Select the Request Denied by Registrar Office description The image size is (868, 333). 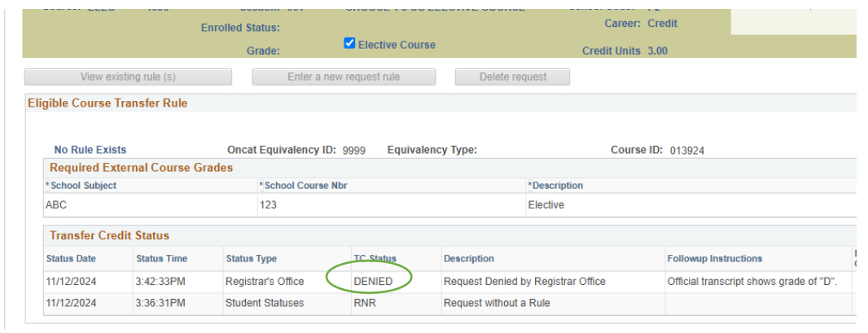524,282
